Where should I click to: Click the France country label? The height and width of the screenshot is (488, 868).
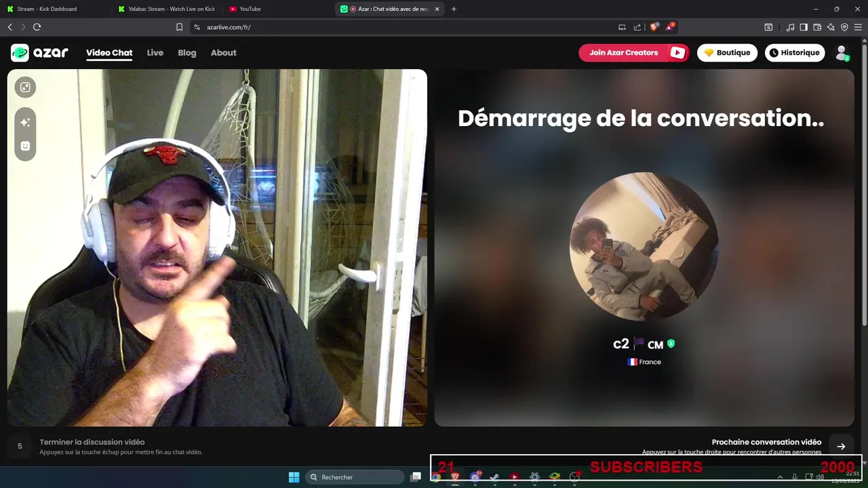coord(644,362)
